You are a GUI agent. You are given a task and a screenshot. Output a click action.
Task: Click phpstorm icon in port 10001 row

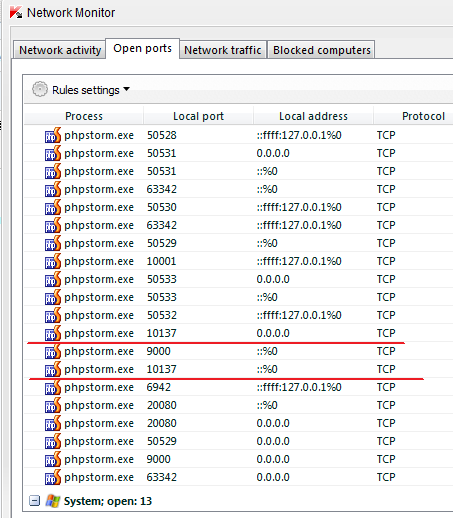(53, 261)
